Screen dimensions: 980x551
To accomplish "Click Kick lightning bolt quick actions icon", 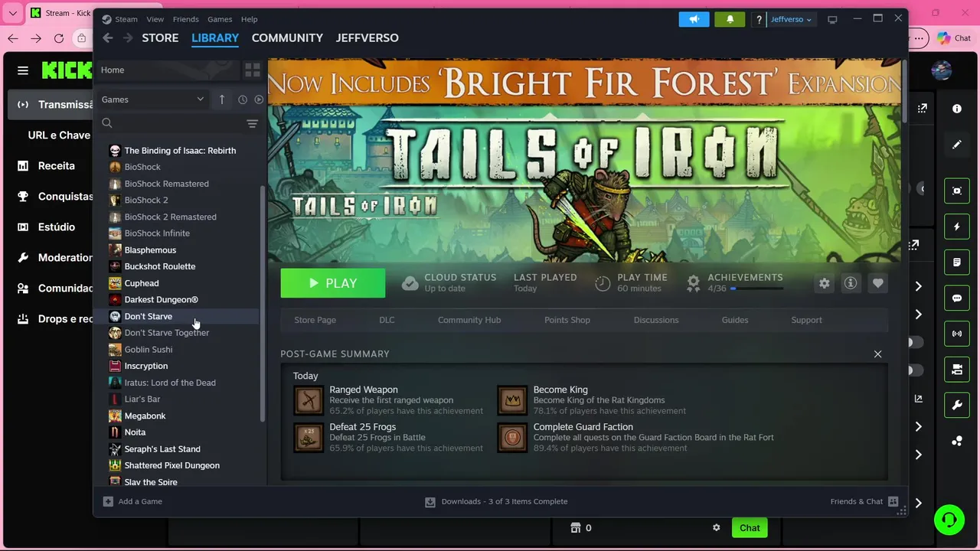I will (956, 227).
